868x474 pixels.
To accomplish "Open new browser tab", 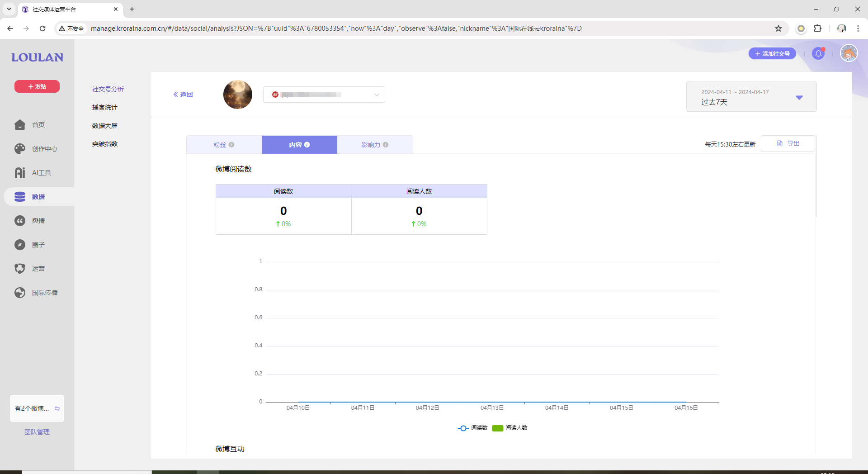I will (x=132, y=9).
